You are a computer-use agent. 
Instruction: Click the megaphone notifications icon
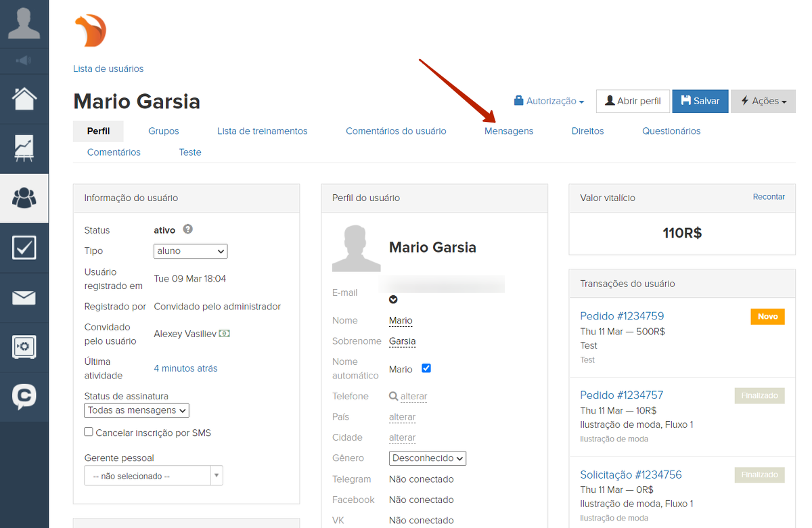point(24,61)
